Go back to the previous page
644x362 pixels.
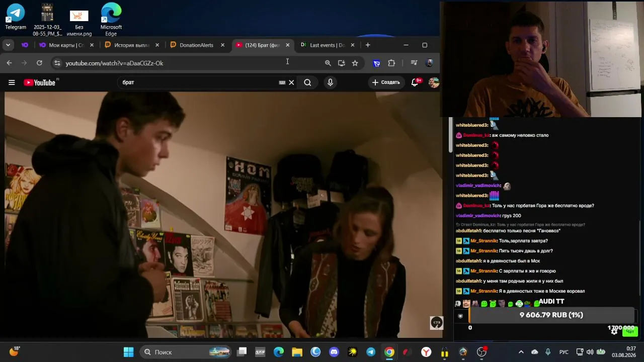(9, 63)
